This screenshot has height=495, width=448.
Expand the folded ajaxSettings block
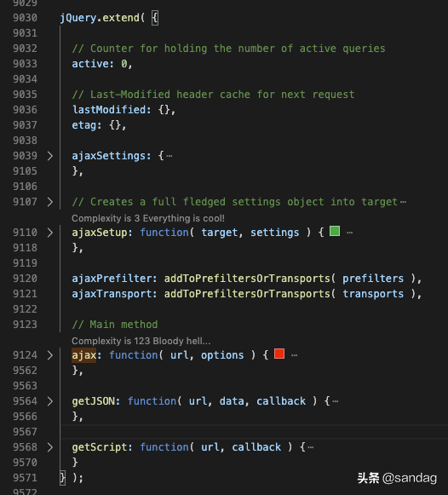pyautogui.click(x=50, y=156)
